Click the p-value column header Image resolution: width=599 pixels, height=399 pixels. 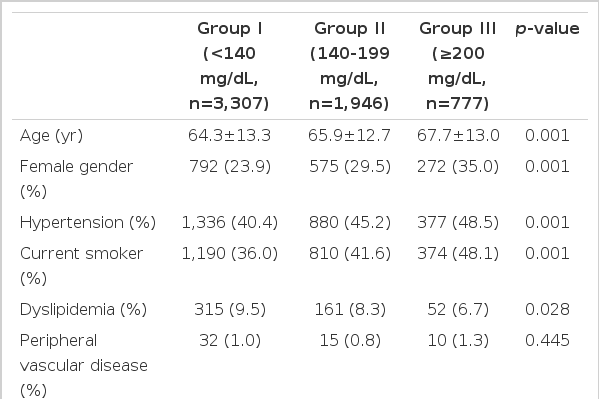point(547,29)
